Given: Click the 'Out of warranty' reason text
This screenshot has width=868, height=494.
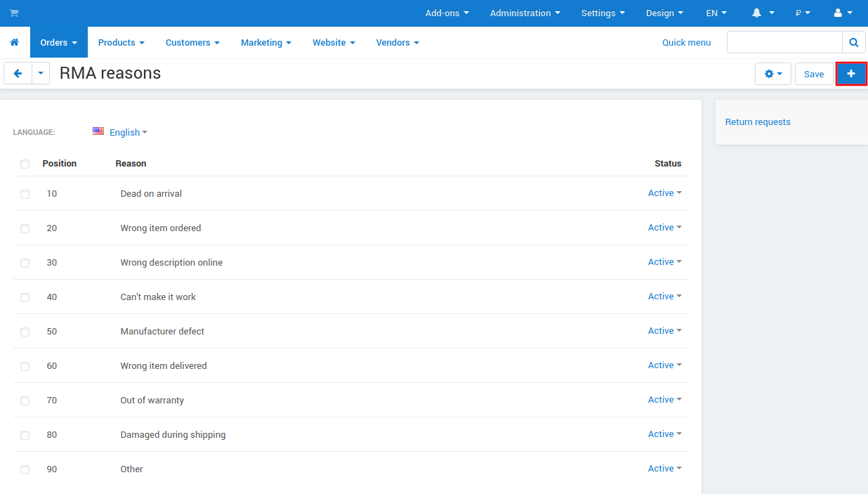Looking at the screenshot, I should coord(152,401).
